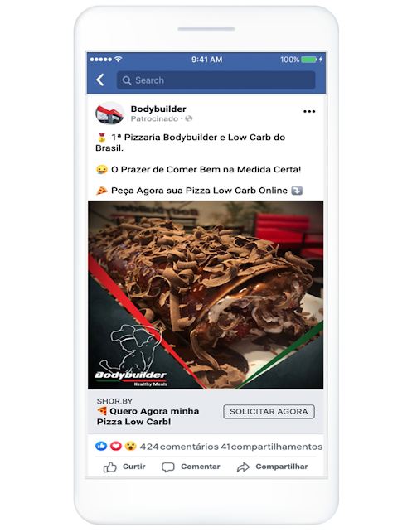Click the Search input field
Screen dimensions: 412x532
tap(216, 80)
